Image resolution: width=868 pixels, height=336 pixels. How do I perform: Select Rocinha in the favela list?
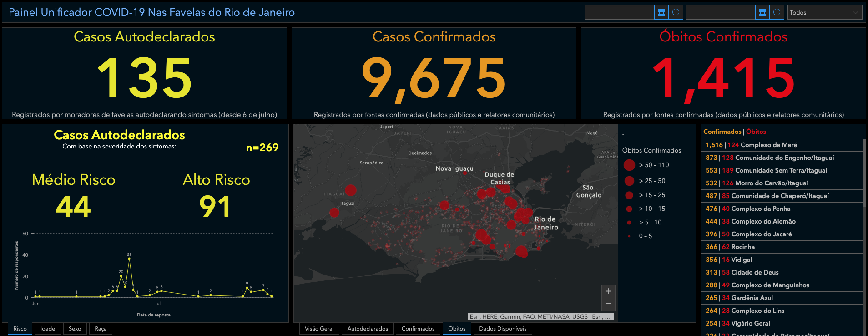743,247
